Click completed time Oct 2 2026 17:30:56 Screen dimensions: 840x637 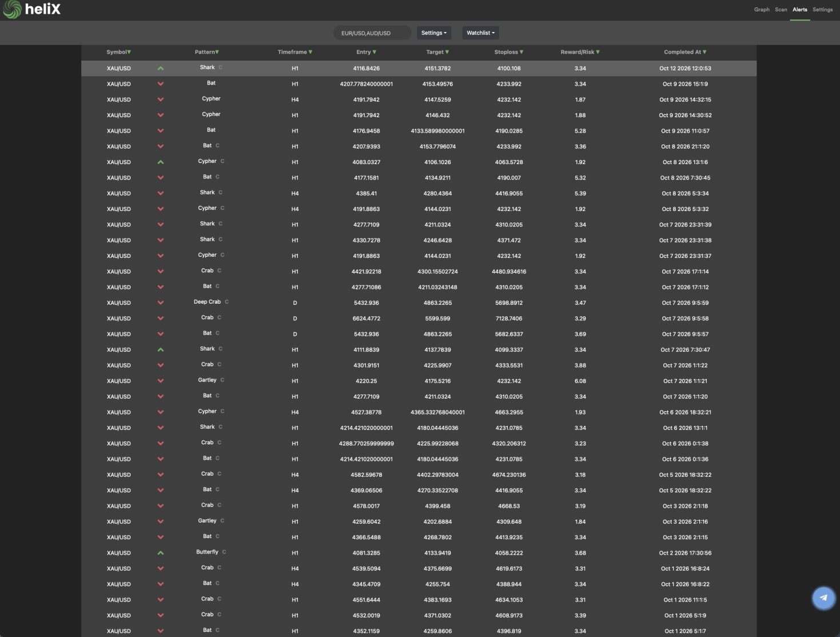click(x=686, y=553)
